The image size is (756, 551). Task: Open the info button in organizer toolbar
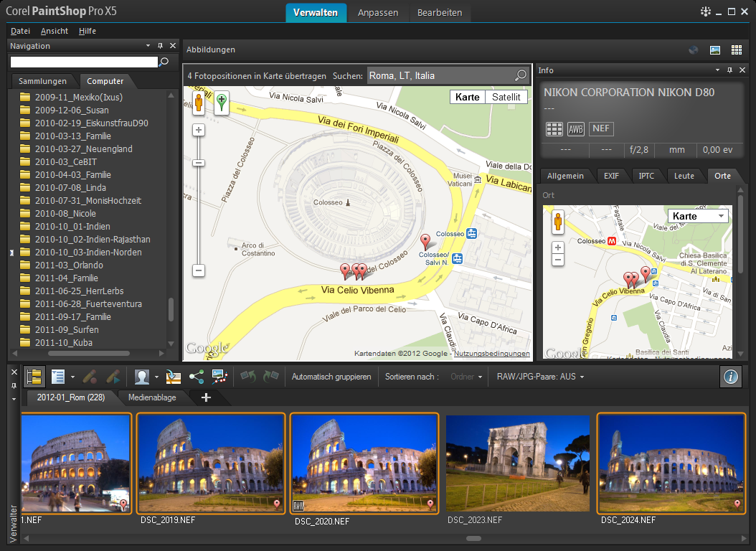(730, 377)
